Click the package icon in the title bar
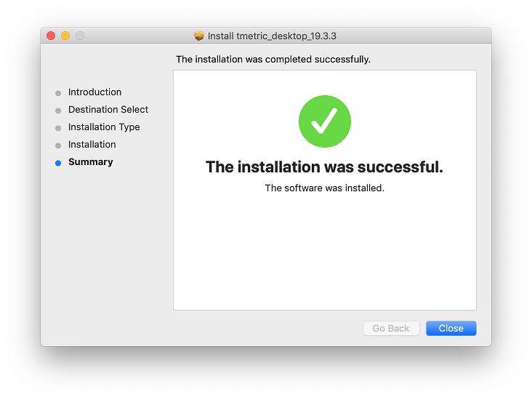The width and height of the screenshot is (532, 400). pos(199,36)
